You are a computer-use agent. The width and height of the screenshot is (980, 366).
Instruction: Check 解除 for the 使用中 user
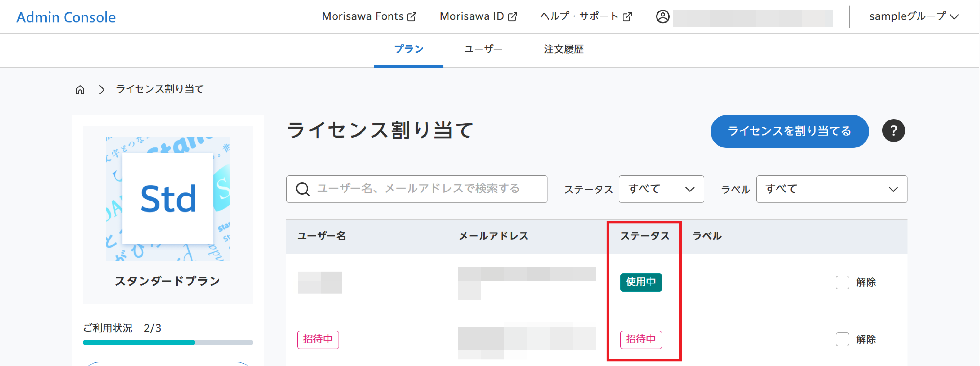[843, 282]
